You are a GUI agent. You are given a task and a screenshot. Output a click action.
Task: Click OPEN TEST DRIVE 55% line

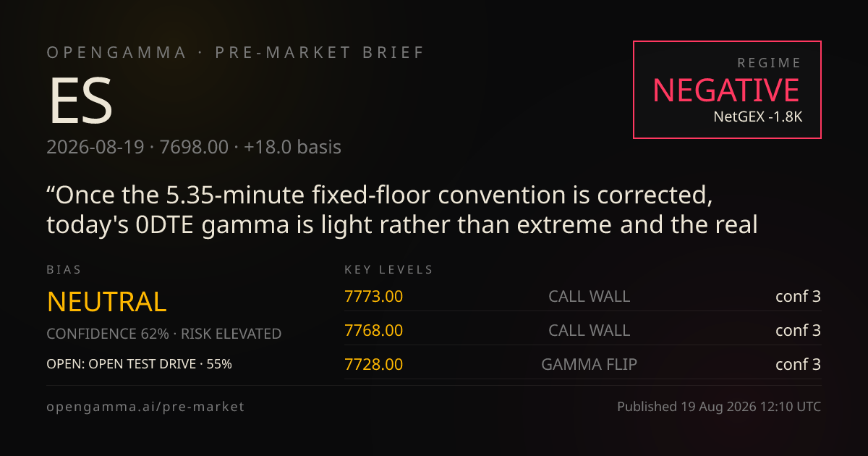pos(140,364)
